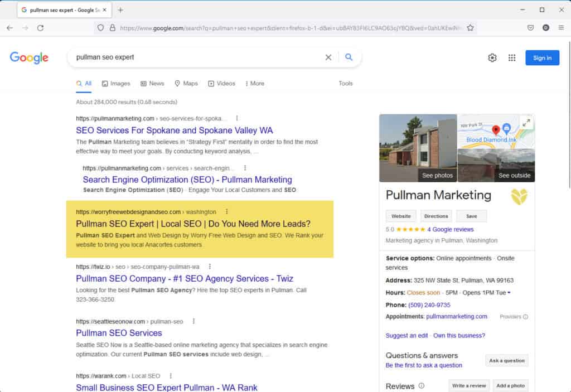Click the browser forward arrow
Viewport: 571px width, 392px height.
coord(25,28)
